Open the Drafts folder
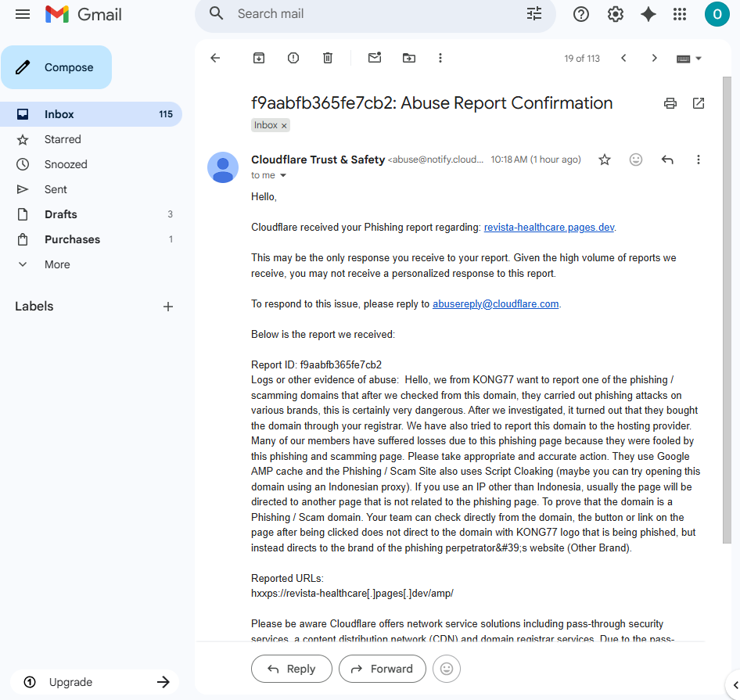The width and height of the screenshot is (740, 700). point(91,215)
